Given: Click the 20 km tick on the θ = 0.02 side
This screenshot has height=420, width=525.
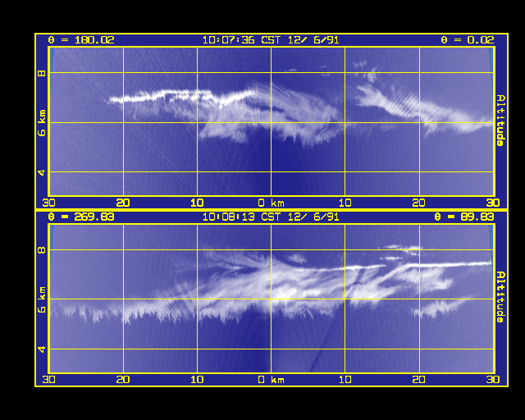Looking at the screenshot, I should [x=419, y=203].
